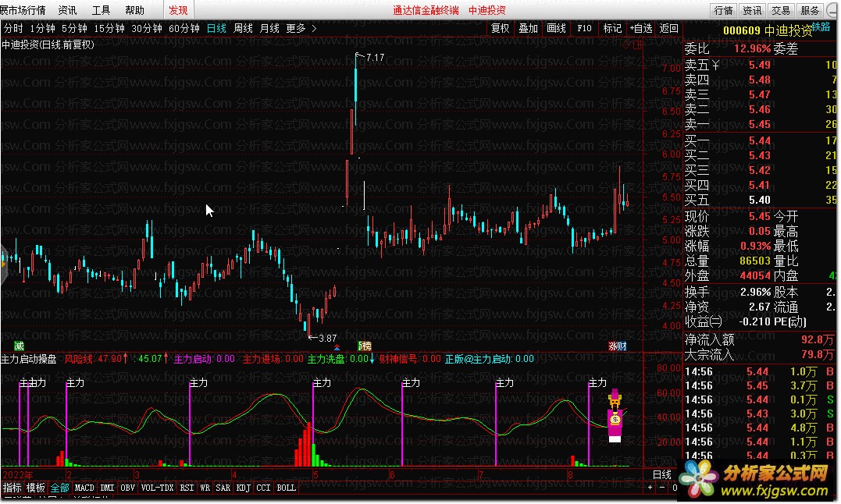Select the 指标 tab at the bottom
This screenshot has width=841, height=504.
tap(12, 488)
